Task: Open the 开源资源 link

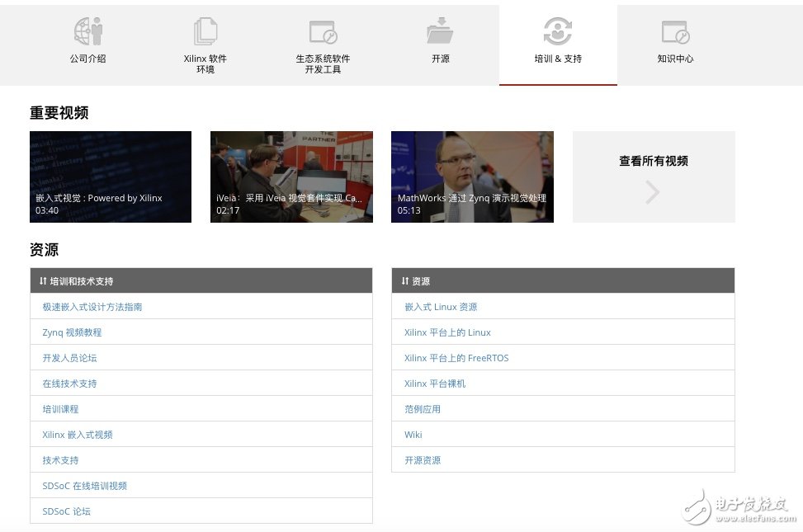Action: pyautogui.click(x=423, y=460)
